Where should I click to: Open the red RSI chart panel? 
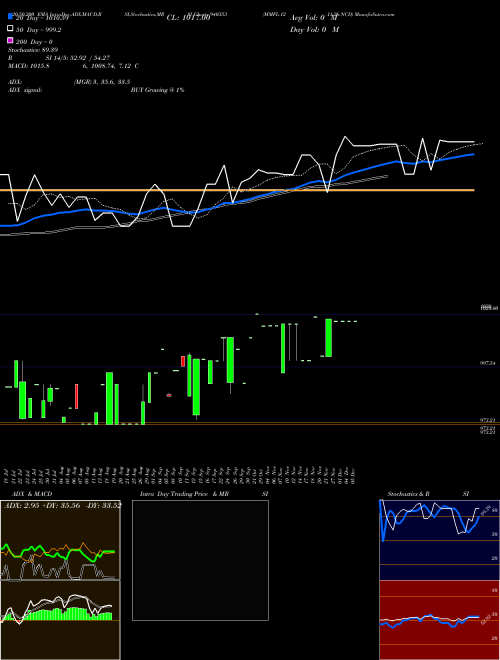439,620
